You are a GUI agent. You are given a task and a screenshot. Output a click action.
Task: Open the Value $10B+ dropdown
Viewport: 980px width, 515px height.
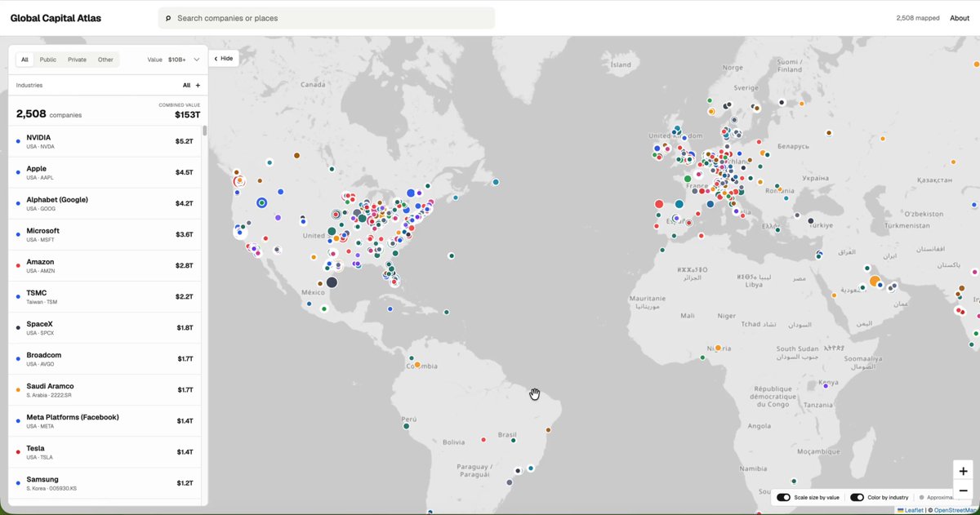(173, 60)
